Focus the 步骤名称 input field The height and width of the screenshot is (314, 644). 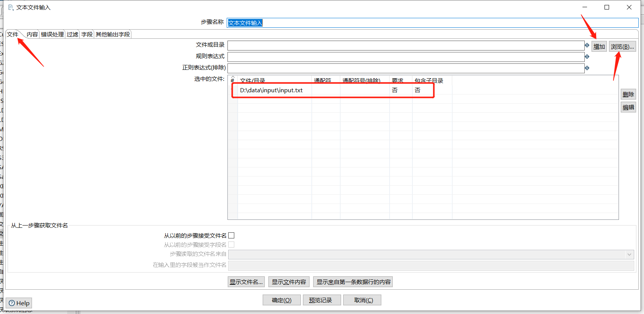click(432, 23)
